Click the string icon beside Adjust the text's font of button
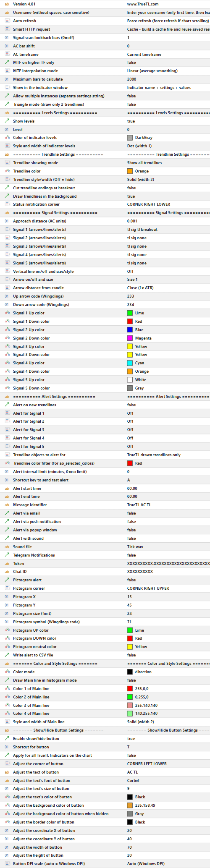210x868 pixels. (x=7, y=781)
